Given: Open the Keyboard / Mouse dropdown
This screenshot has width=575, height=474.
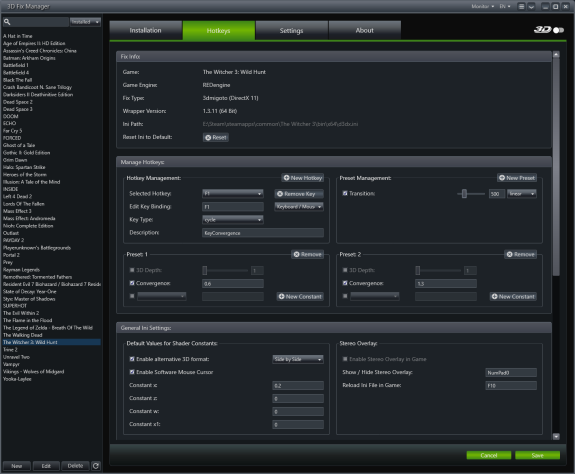Looking at the screenshot, I should point(299,207).
